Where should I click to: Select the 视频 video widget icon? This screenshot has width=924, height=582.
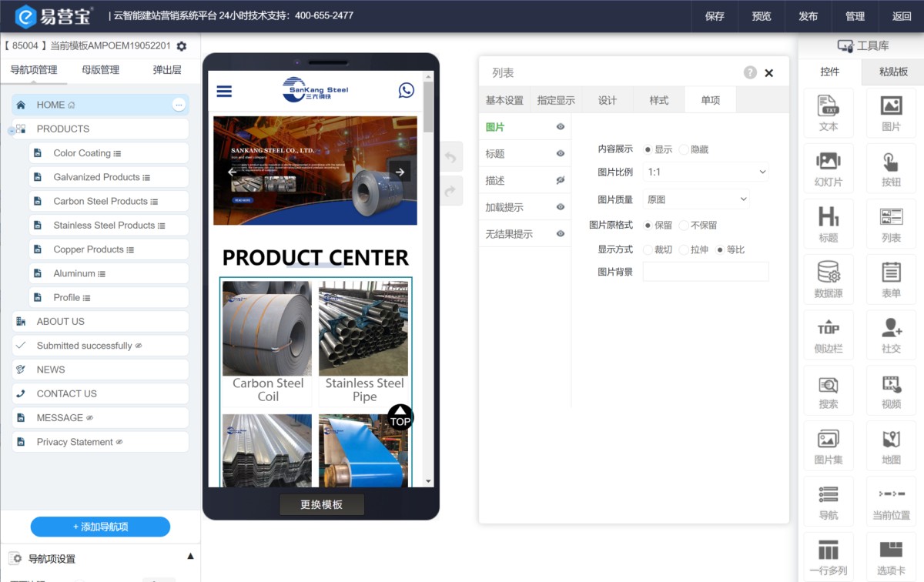pyautogui.click(x=891, y=390)
